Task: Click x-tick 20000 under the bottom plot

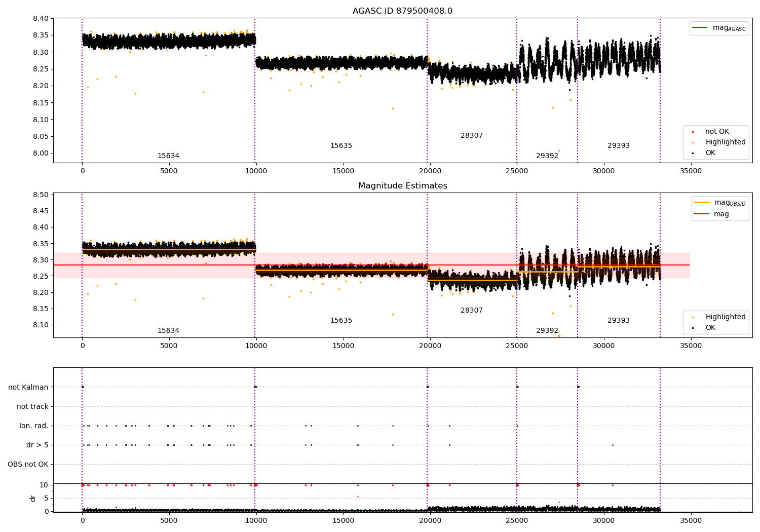Action: [430, 520]
